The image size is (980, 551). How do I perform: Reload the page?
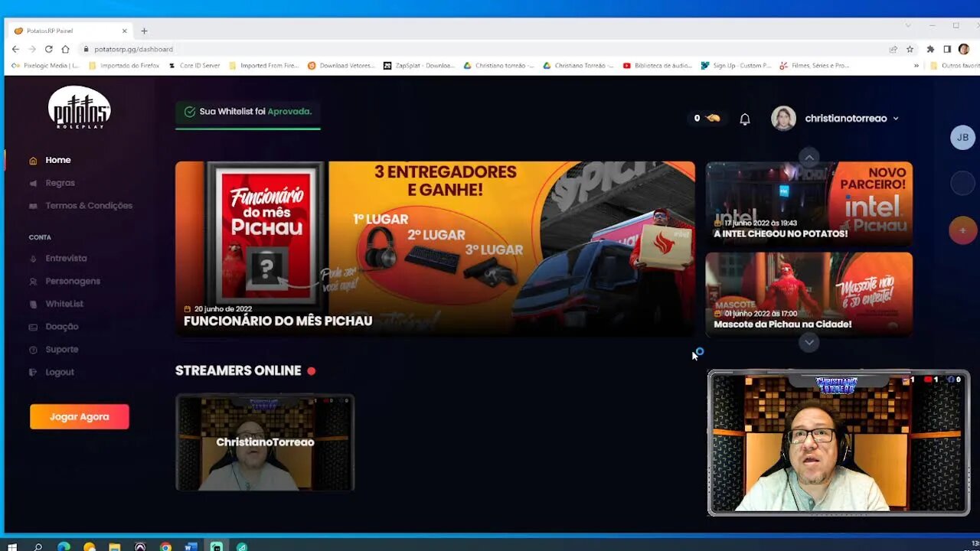coord(48,49)
